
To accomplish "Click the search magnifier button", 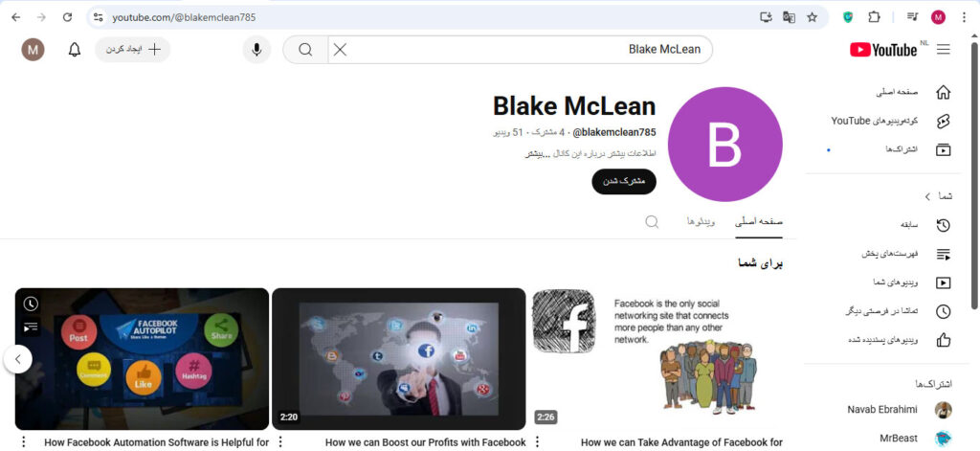I will point(305,50).
